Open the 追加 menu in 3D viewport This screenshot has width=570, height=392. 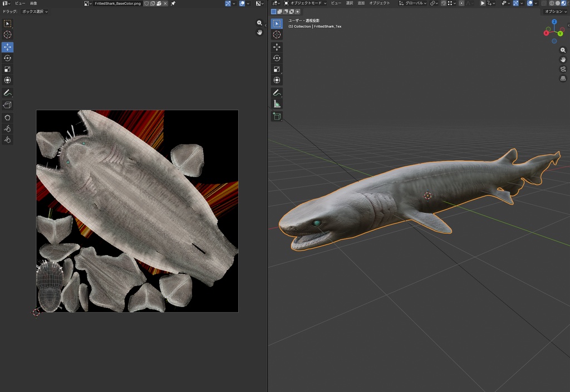(x=361, y=3)
